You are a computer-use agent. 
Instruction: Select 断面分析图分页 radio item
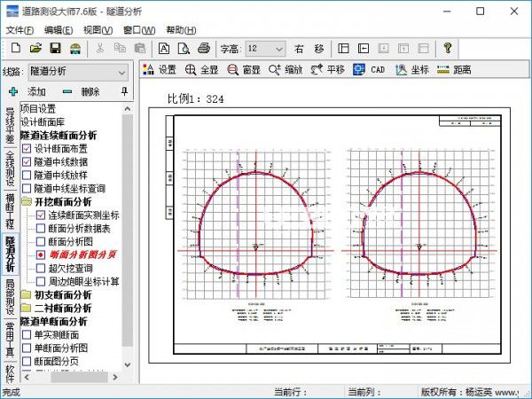(x=82, y=254)
